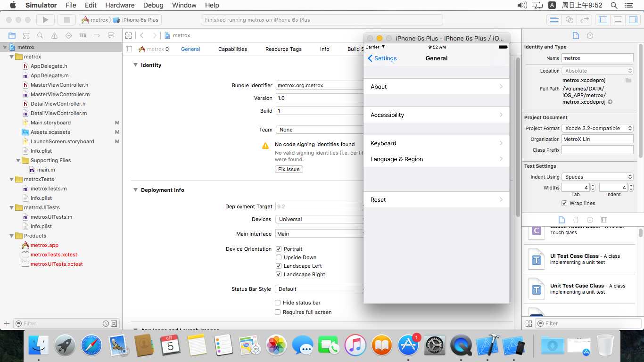Show the code snippet library braces icon
The width and height of the screenshot is (644, 362).
pos(576,220)
